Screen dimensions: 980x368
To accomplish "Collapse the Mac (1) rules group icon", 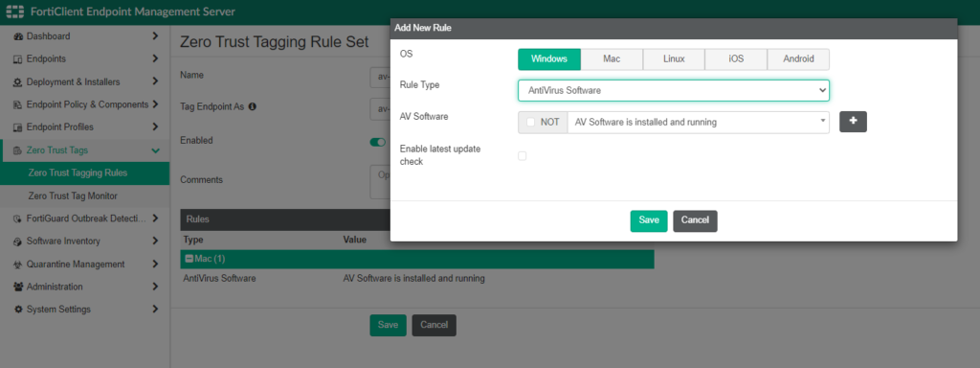I will click(x=189, y=259).
